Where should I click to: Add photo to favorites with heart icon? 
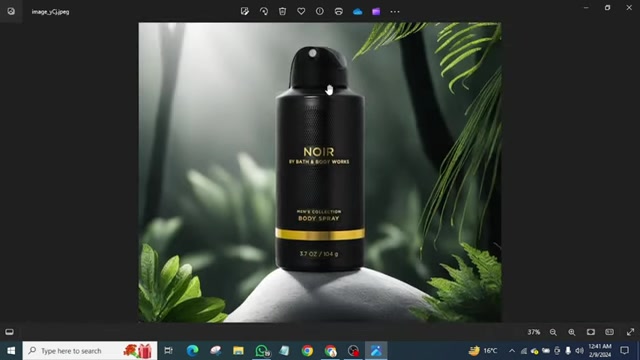301,11
